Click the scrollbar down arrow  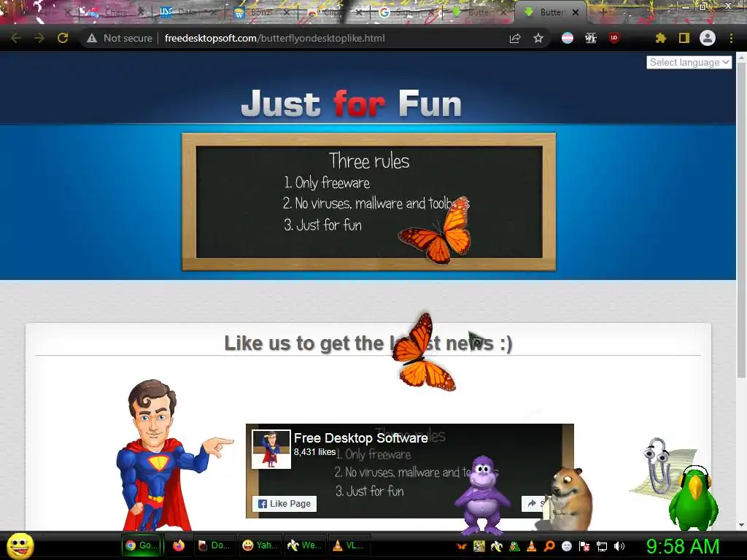(741, 525)
